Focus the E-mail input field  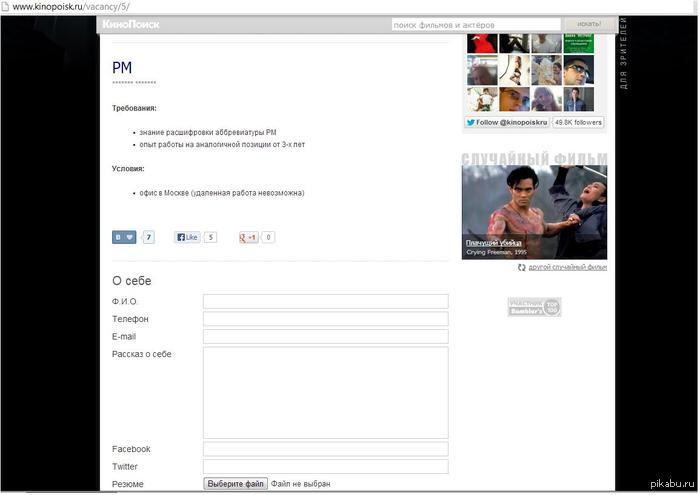[325, 336]
